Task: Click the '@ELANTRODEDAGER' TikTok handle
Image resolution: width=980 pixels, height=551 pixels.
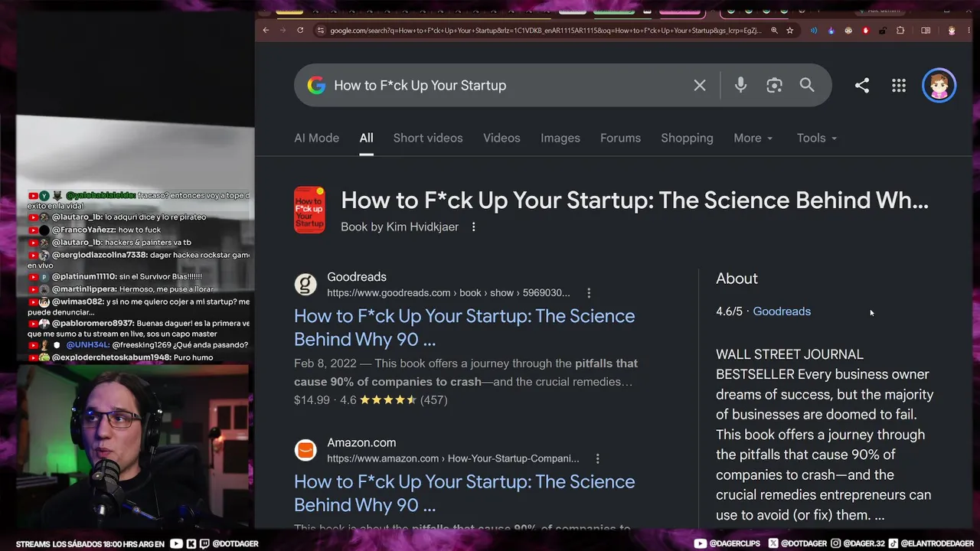Action: point(936,543)
